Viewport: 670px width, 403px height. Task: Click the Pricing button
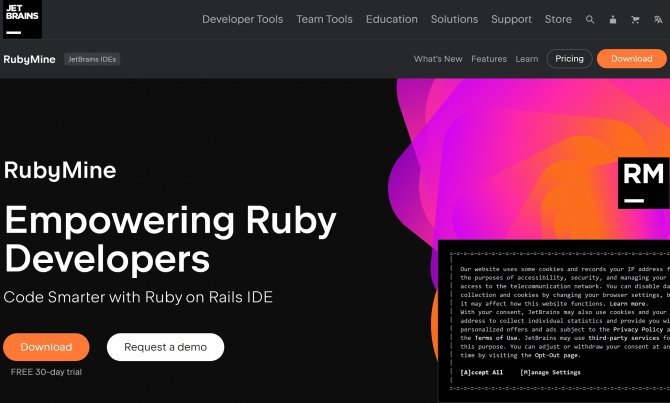pyautogui.click(x=570, y=59)
